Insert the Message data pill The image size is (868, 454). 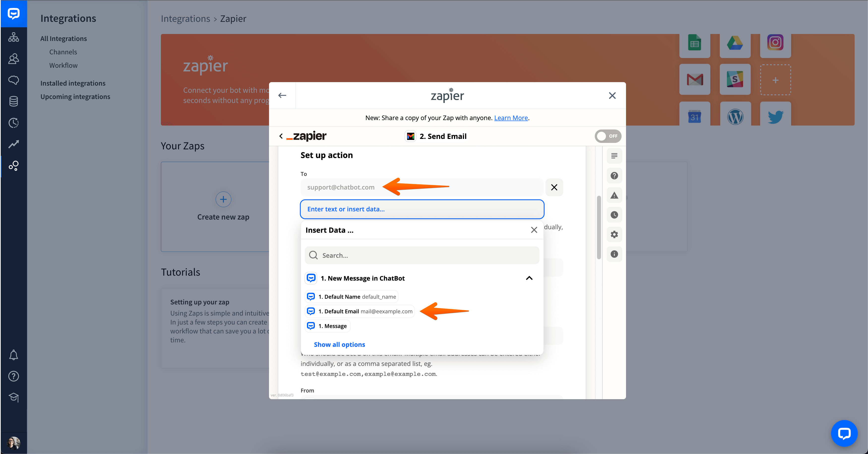click(x=328, y=326)
